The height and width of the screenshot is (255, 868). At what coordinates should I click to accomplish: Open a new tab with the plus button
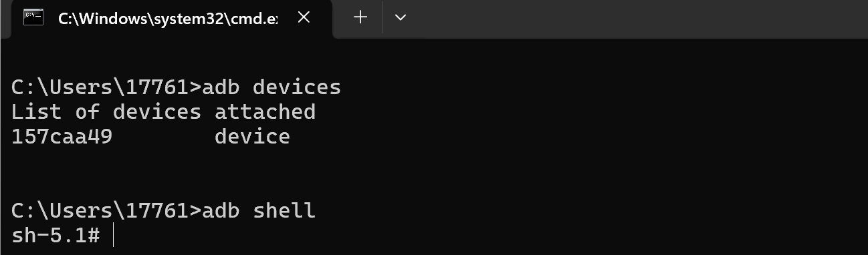click(360, 18)
